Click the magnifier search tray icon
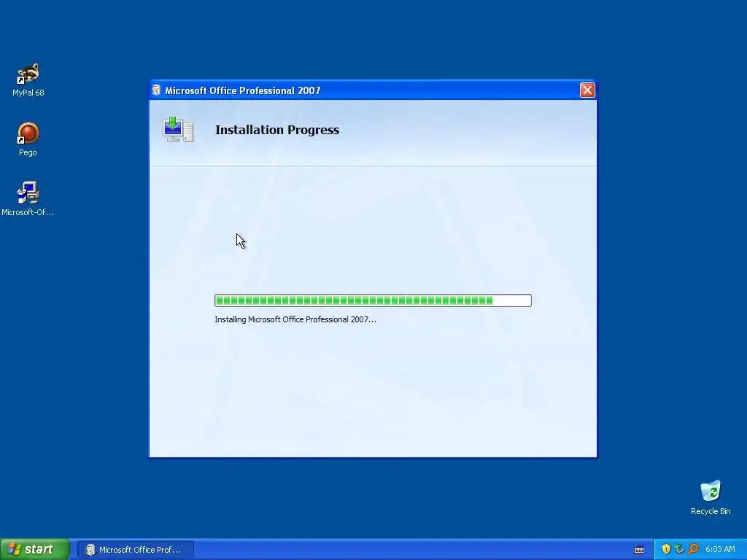 [693, 549]
